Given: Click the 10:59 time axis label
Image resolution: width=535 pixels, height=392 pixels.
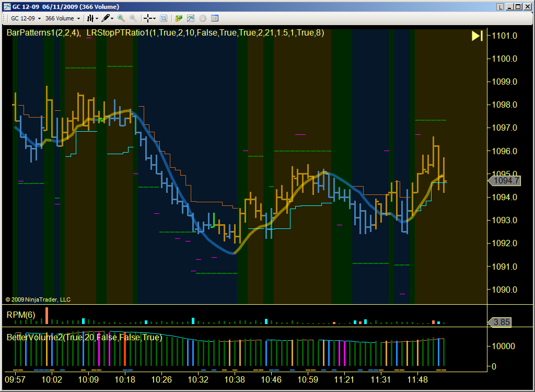Looking at the screenshot, I should click(308, 379).
